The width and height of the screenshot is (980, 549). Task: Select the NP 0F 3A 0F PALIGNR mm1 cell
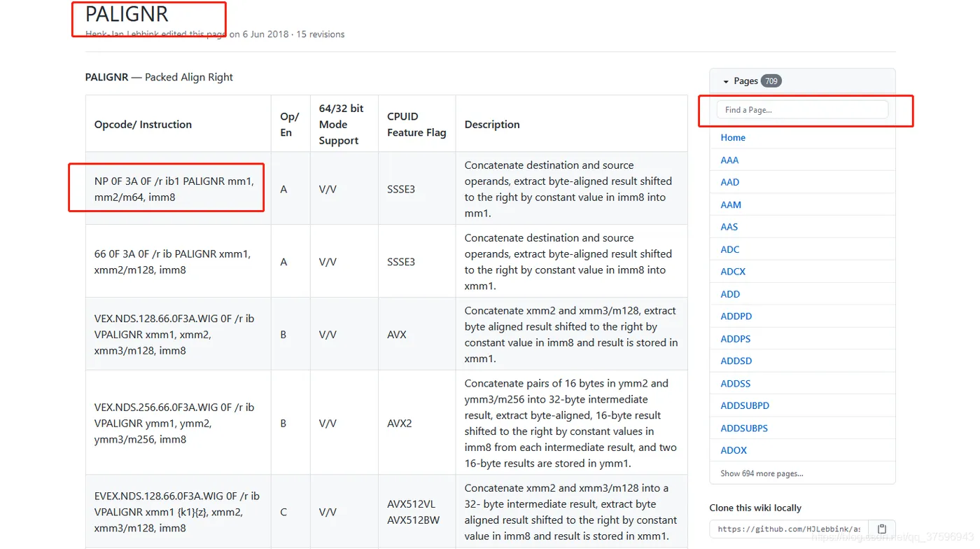coord(178,189)
